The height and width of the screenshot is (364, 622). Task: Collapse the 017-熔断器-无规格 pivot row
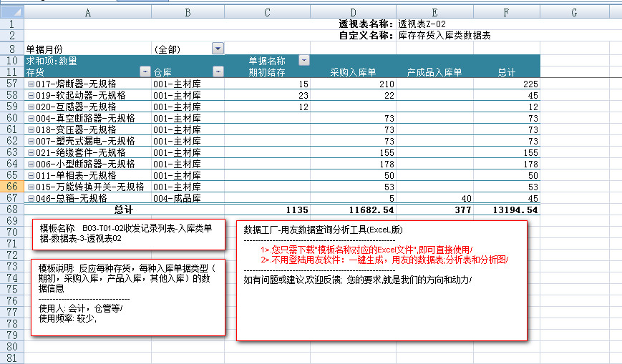click(30, 84)
